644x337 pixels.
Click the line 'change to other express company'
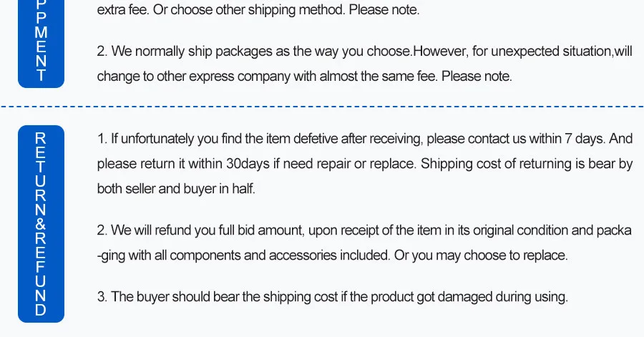click(305, 76)
